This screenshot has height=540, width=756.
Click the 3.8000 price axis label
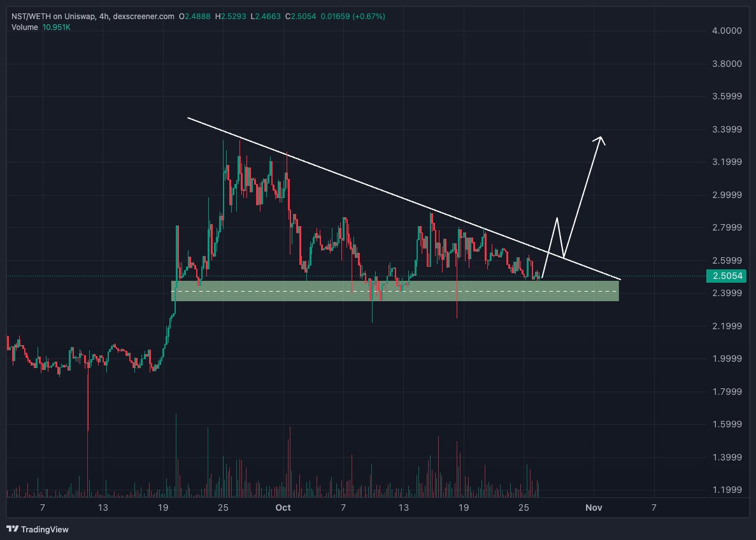[727, 63]
